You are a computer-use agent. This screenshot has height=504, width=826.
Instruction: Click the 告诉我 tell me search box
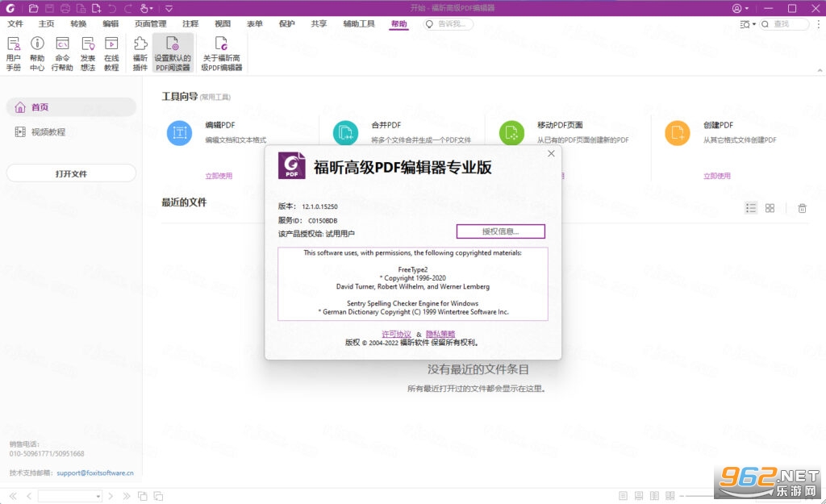pos(448,24)
